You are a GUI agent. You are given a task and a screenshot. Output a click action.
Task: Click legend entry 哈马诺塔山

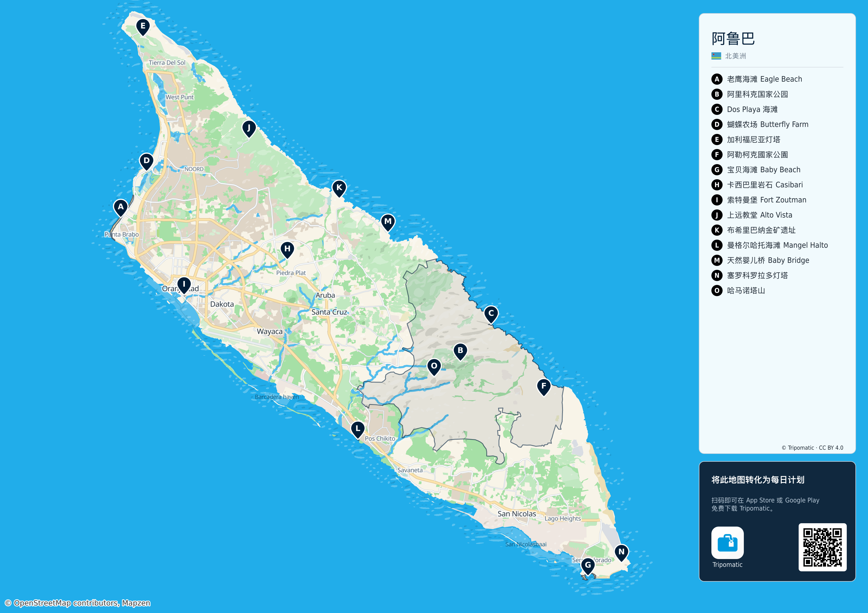click(x=738, y=291)
